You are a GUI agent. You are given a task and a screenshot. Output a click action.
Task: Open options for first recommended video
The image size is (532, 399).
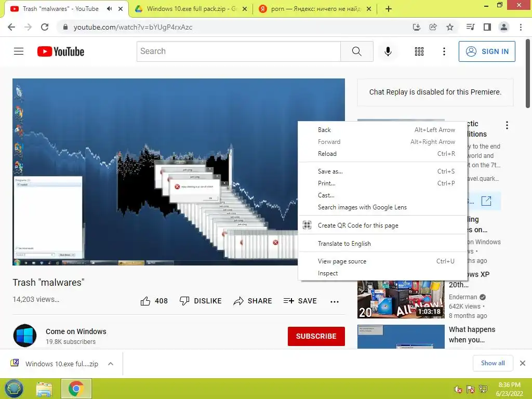click(x=507, y=125)
